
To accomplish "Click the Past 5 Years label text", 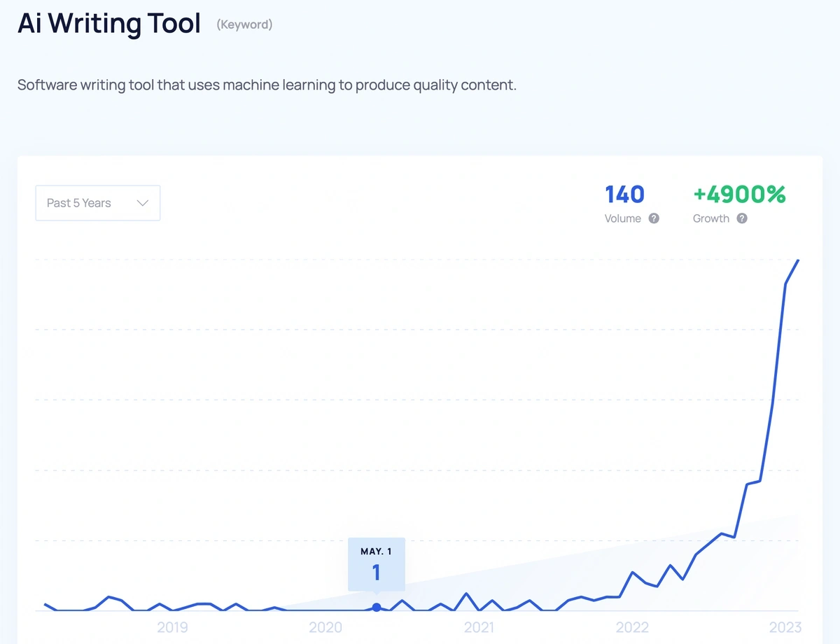I will click(x=79, y=203).
